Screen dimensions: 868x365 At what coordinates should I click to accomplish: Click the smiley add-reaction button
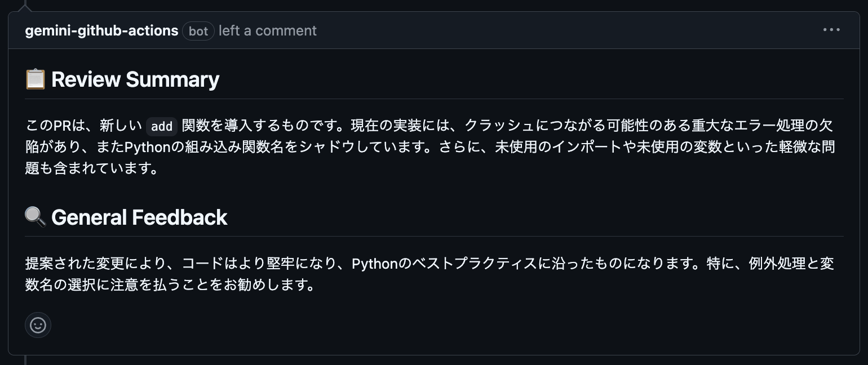(x=38, y=325)
